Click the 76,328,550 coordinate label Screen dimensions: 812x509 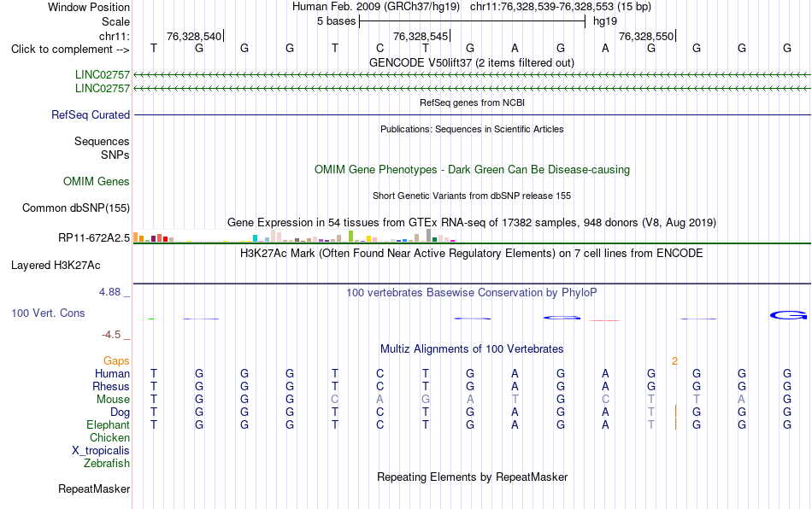[646, 36]
